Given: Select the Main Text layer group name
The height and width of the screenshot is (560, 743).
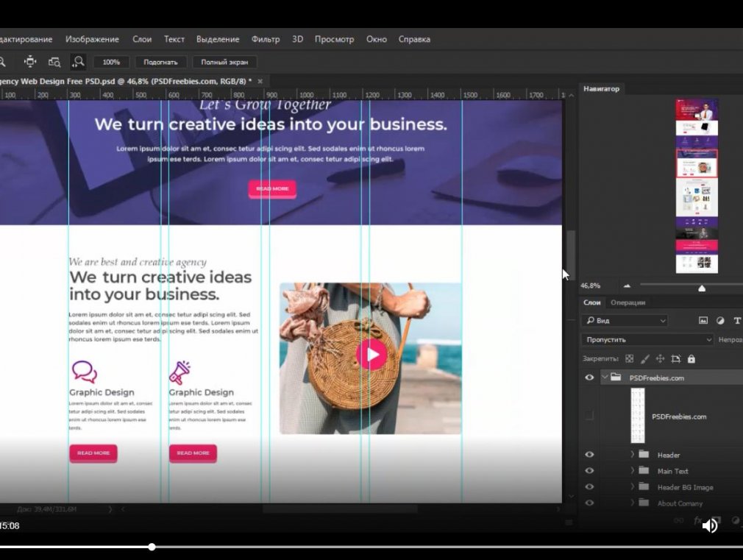Looking at the screenshot, I should coord(673,472).
